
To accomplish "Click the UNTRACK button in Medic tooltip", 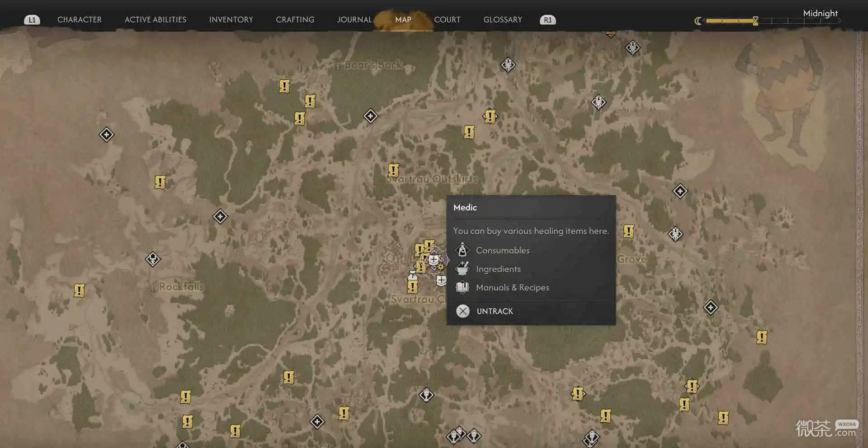I will pos(495,311).
